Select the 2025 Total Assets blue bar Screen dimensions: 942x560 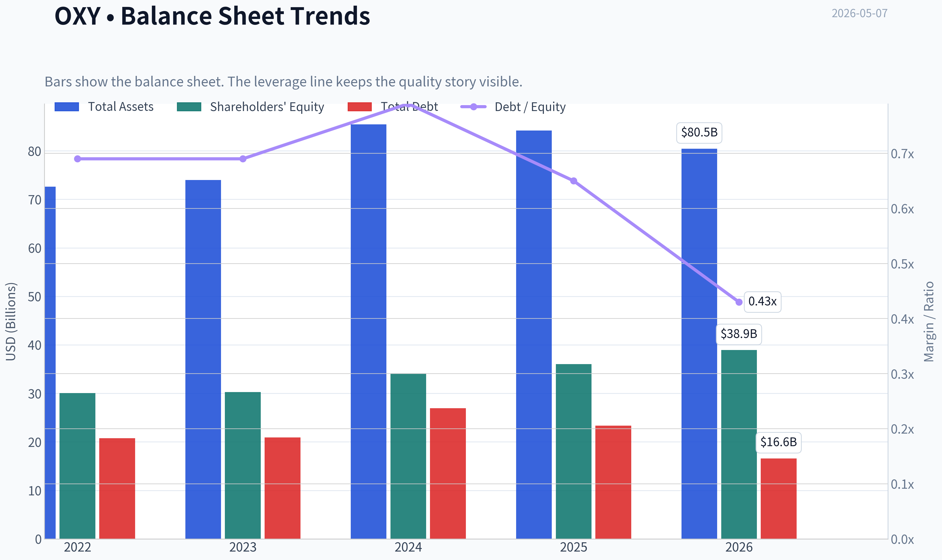534,334
